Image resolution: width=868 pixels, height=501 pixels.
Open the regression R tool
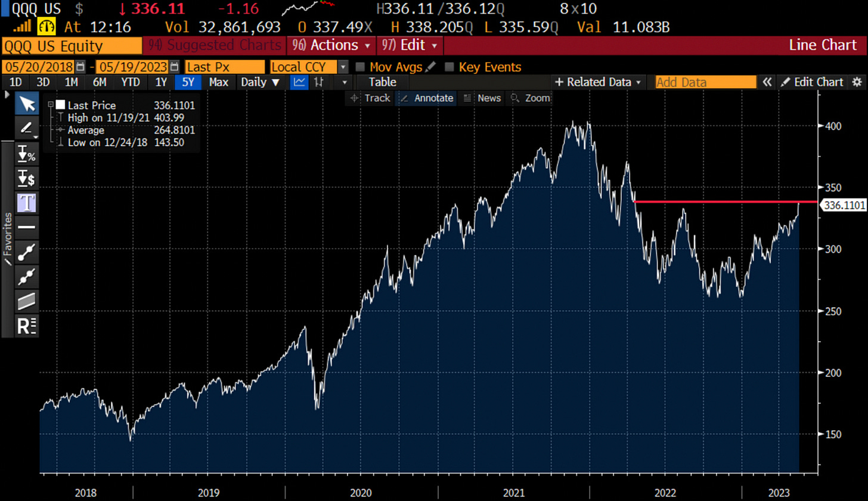27,326
